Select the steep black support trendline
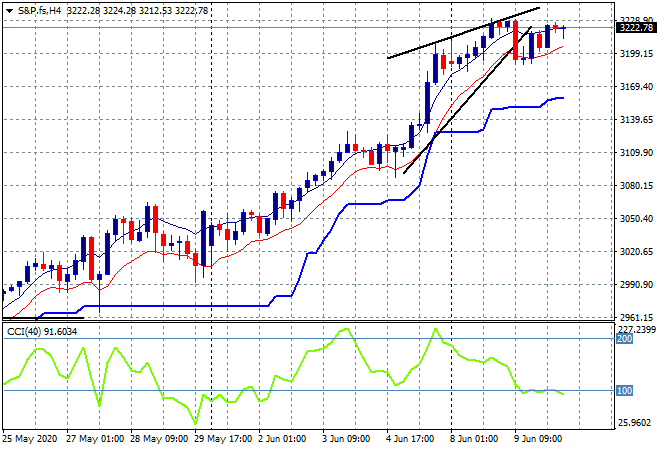Screen dimensions: 660x450 pos(467,100)
